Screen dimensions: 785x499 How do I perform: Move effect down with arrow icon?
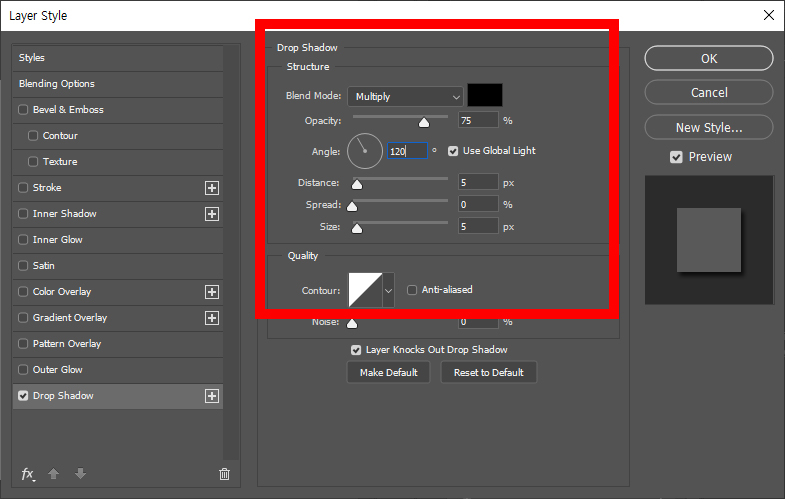coord(80,473)
